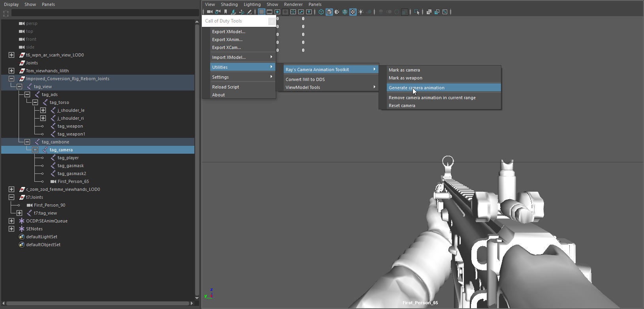This screenshot has width=644, height=309.
Task: Open Import XModel... submenu
Action: click(242, 57)
